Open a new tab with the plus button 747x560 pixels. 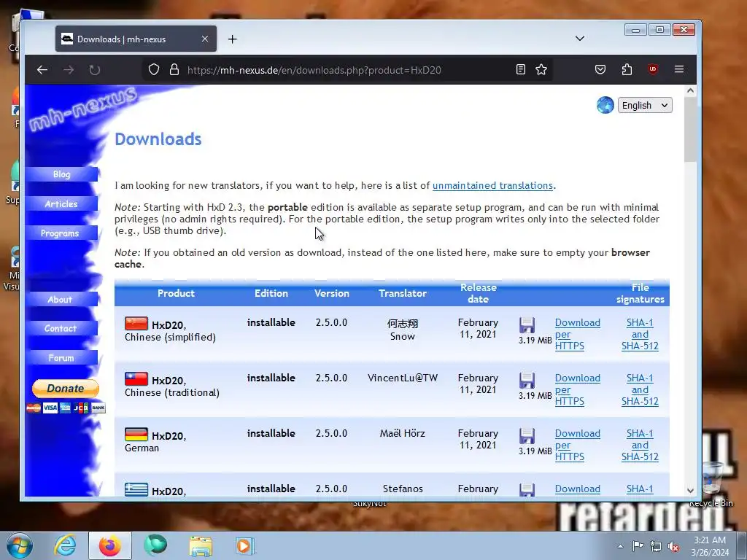pos(233,39)
